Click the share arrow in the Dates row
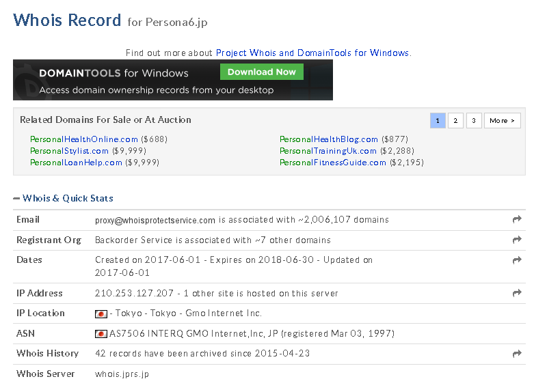Viewport: 534px width, 392px height. click(517, 260)
